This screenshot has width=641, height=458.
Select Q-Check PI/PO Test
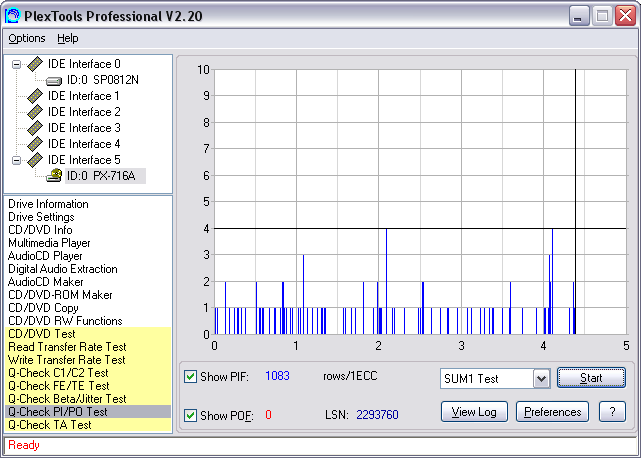[x=88, y=412]
